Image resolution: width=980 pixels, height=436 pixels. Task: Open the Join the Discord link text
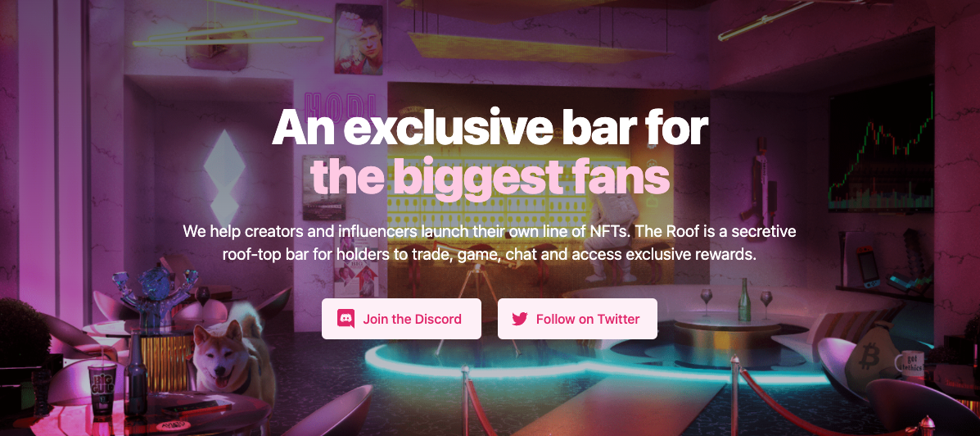pos(412,319)
